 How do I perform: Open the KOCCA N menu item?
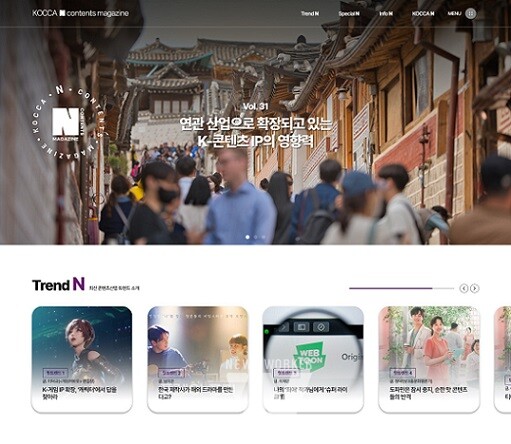tap(423, 14)
